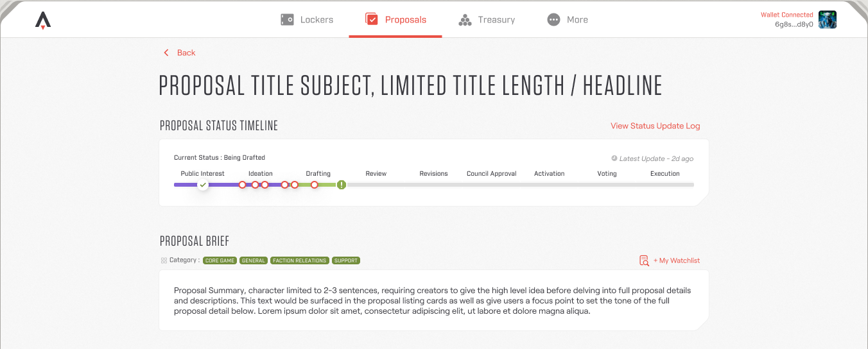The image size is (868, 349).
Task: Open the View Status Update Log link
Action: tap(655, 126)
